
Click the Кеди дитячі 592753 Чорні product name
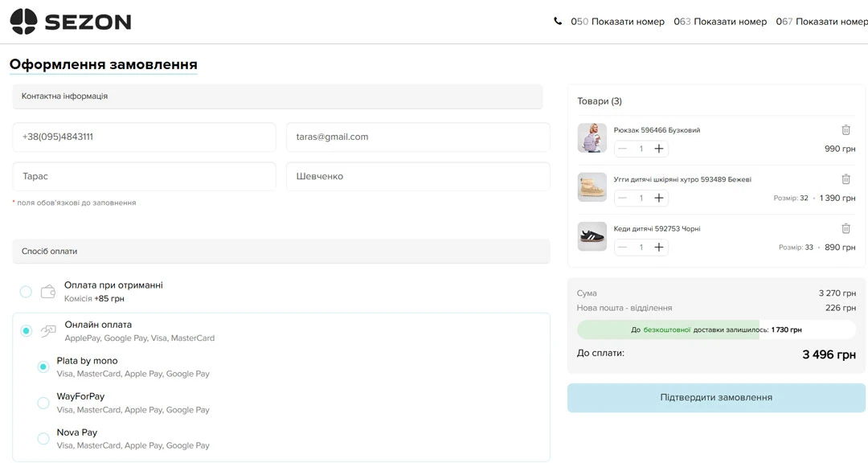pos(657,228)
